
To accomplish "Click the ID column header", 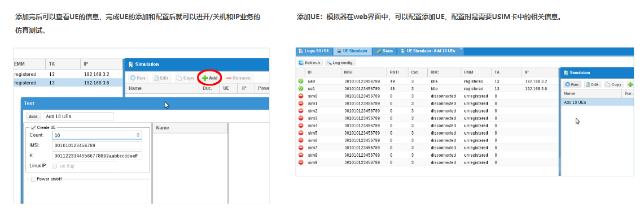I will pos(323,72).
